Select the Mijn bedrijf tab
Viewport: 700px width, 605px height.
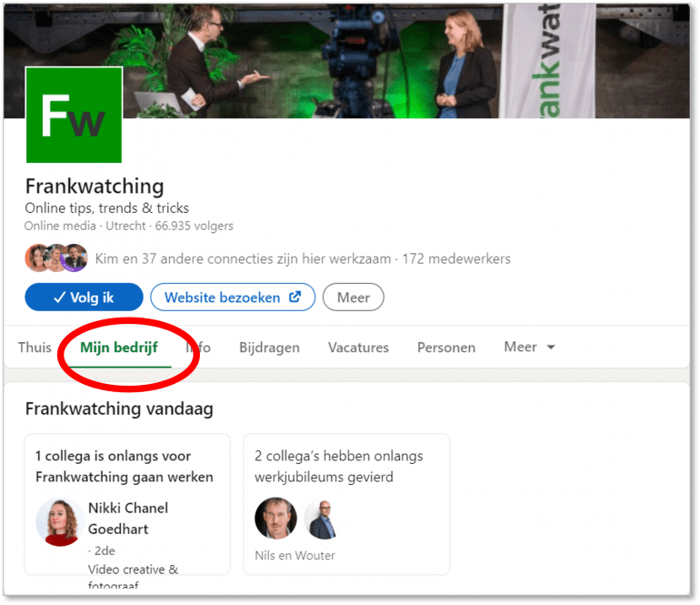pos(119,348)
